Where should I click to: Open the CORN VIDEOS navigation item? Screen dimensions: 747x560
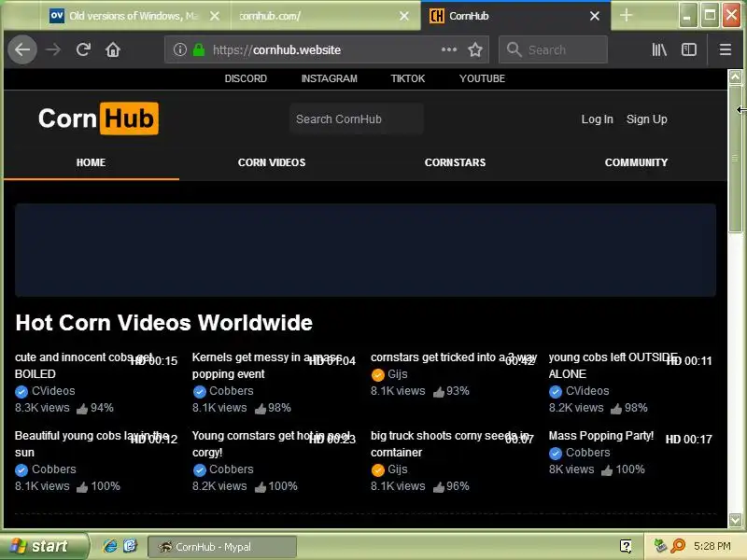(x=272, y=162)
